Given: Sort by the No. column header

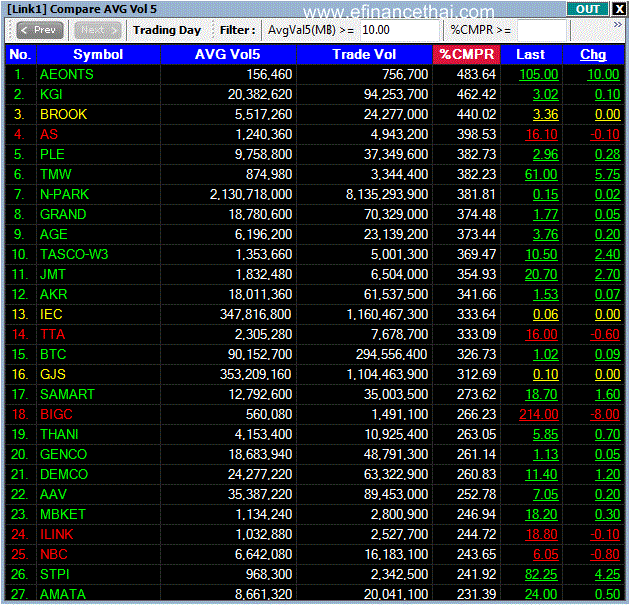Looking at the screenshot, I should pos(20,54).
